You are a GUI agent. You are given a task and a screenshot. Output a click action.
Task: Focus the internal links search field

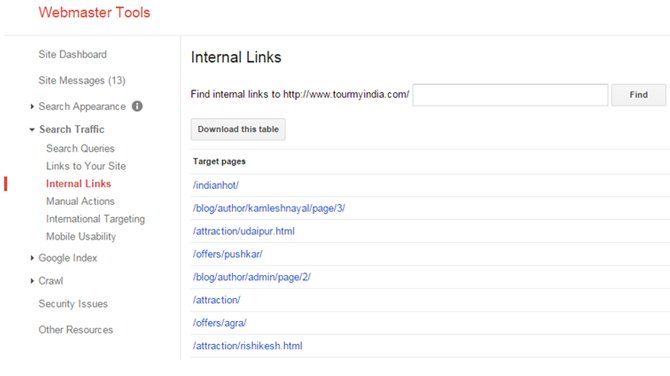pyautogui.click(x=510, y=95)
